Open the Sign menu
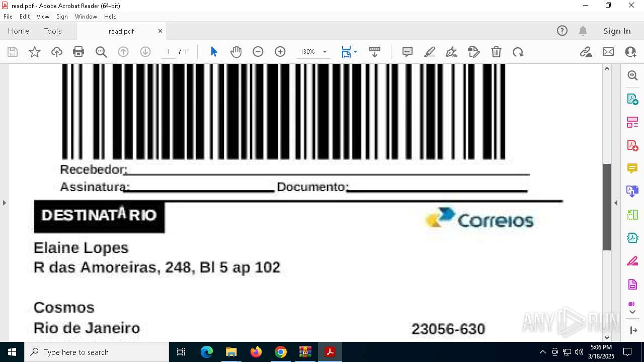This screenshot has height=362, width=644. point(62,16)
